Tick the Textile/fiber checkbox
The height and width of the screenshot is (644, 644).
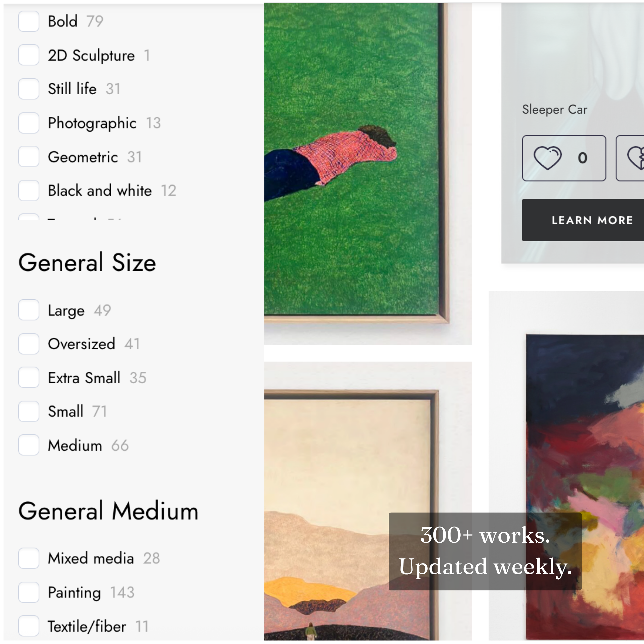pyautogui.click(x=29, y=626)
